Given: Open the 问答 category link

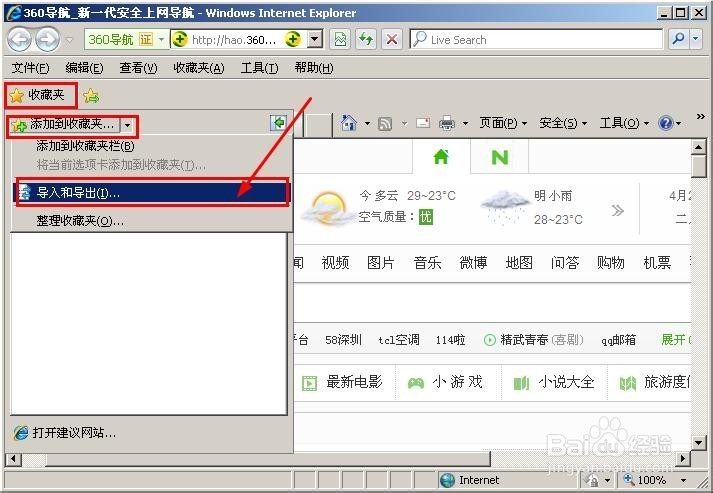Looking at the screenshot, I should (565, 262).
